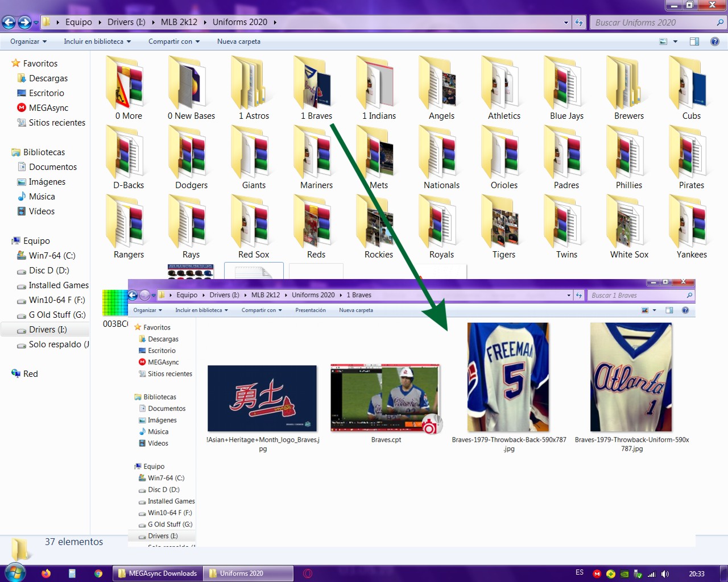Screen dimensions: 728x582
Task: Open the 0 More folder
Action: click(129, 87)
